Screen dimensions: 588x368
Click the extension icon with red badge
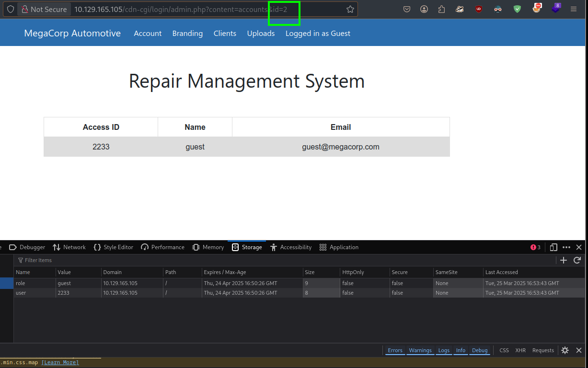pyautogui.click(x=537, y=8)
